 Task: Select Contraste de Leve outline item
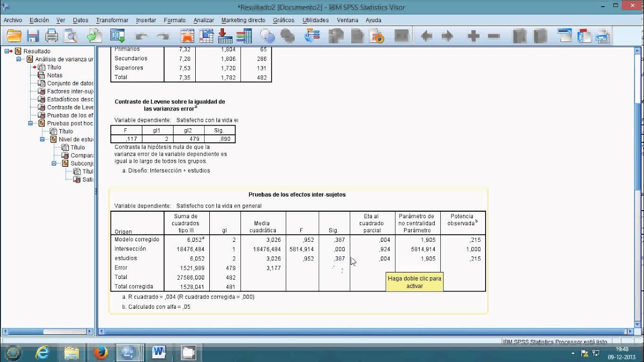click(x=70, y=107)
